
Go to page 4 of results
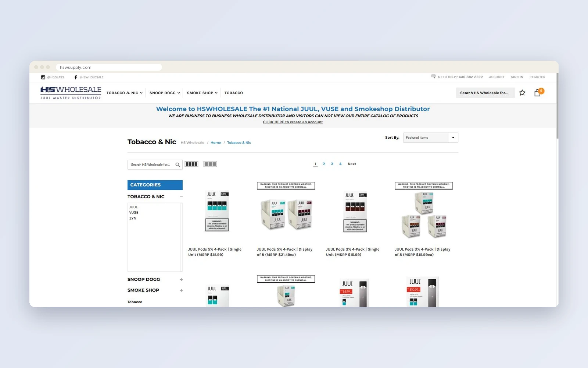340,164
